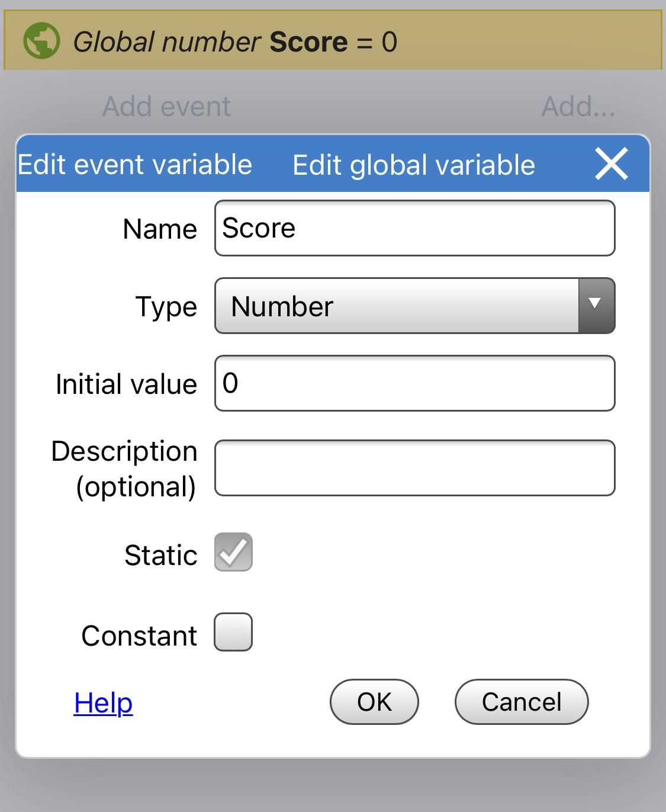Open the Type dropdown arrow
Viewport: 666px width, 812px height.
pyautogui.click(x=596, y=306)
